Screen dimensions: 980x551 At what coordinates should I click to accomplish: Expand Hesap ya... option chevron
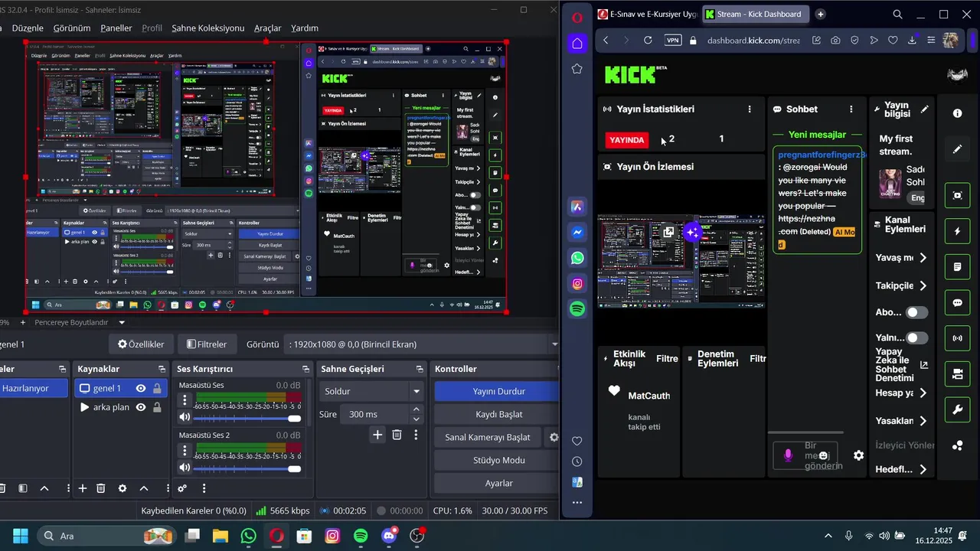tap(923, 393)
